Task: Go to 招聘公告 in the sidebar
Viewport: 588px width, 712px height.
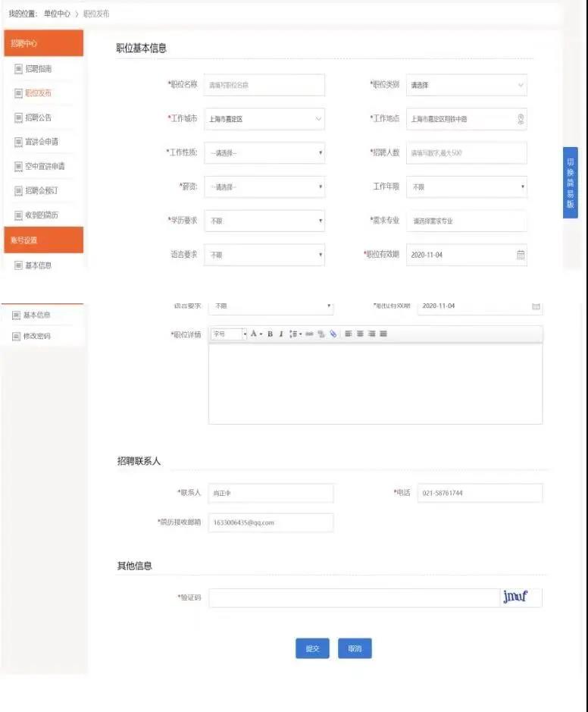Action: tap(38, 118)
